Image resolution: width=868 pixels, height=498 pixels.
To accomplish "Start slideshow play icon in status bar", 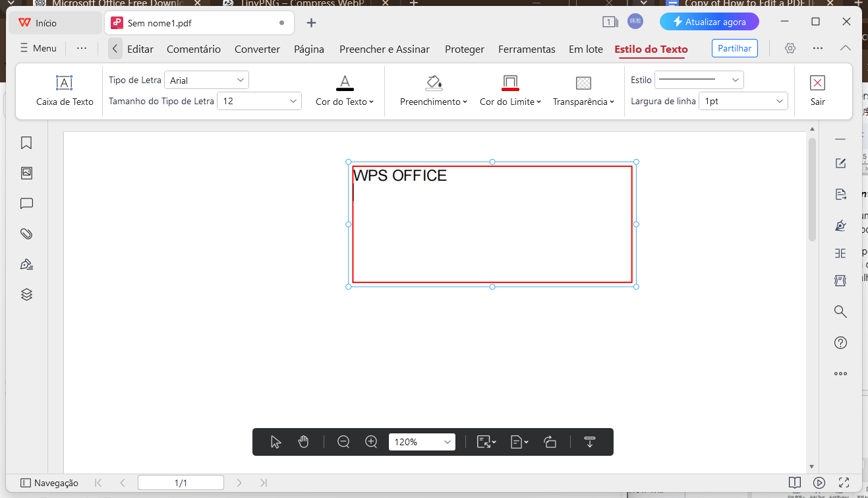I will (819, 483).
